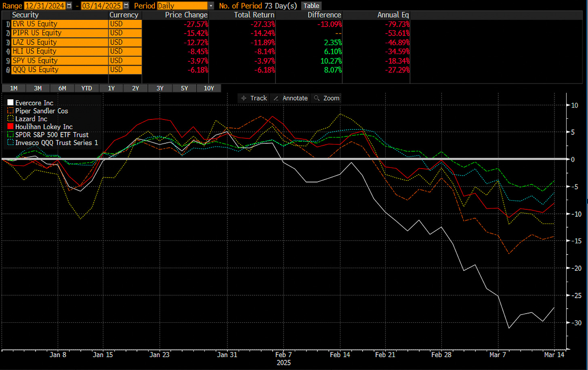588x370 pixels.
Task: Click the Evercore Inc legend label
Action: 34,103
